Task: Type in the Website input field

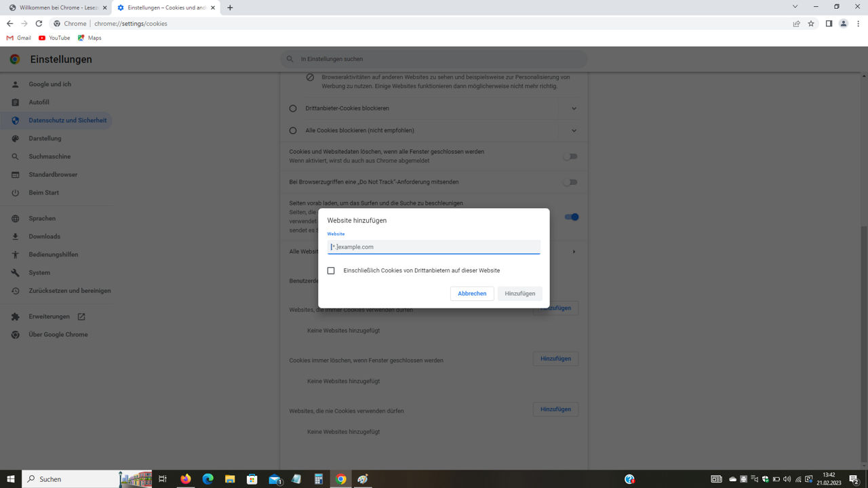Action: pyautogui.click(x=433, y=247)
